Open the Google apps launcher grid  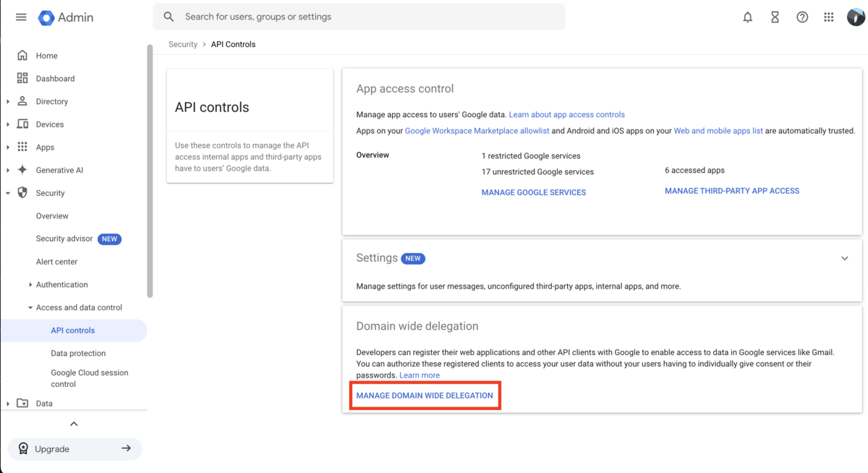click(x=828, y=17)
